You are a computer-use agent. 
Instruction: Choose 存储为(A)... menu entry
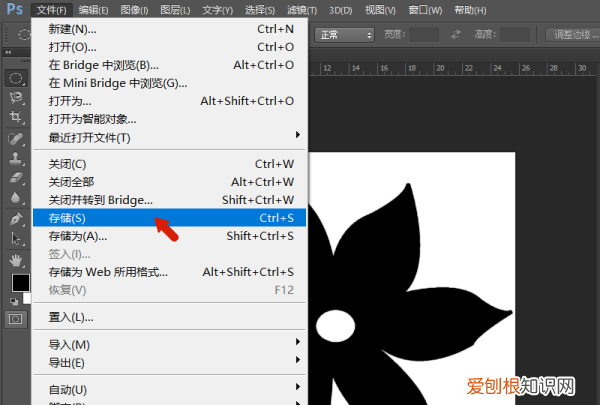170,236
